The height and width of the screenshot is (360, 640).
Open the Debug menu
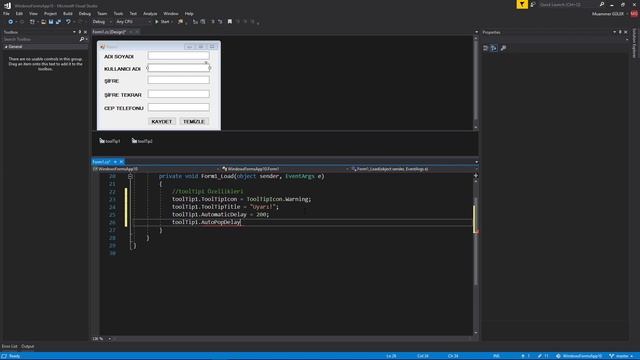point(84,13)
